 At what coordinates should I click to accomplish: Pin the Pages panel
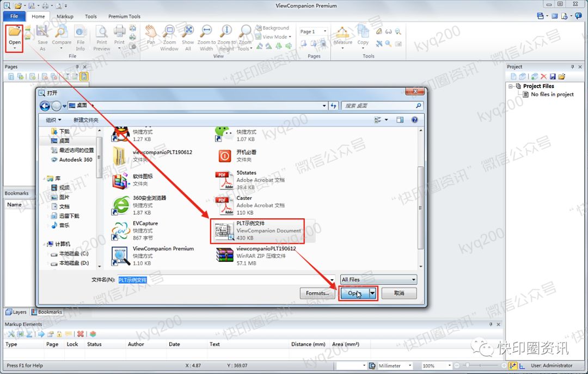(x=77, y=67)
